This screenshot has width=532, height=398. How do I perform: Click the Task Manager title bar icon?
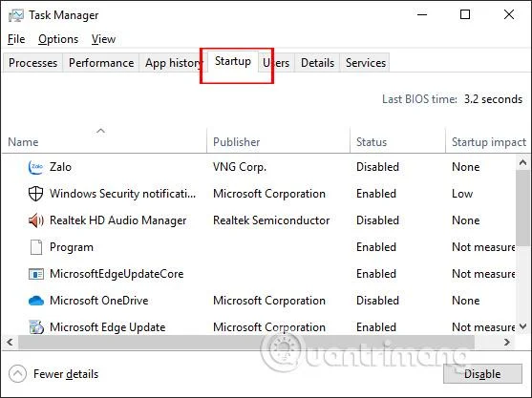tap(16, 15)
